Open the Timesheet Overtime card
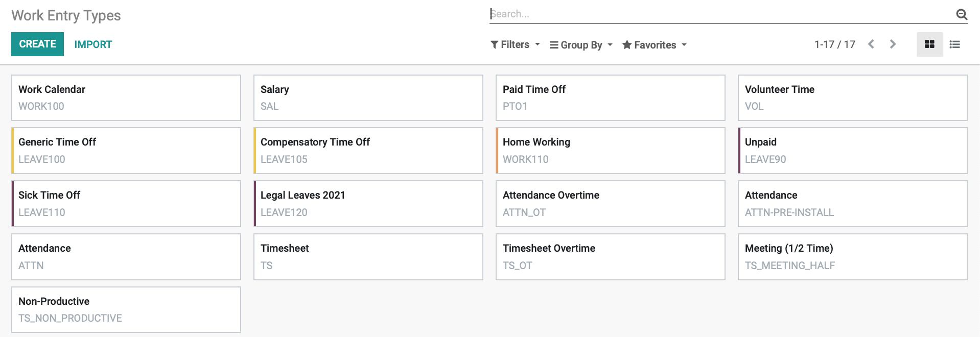The image size is (980, 337). coord(611,257)
